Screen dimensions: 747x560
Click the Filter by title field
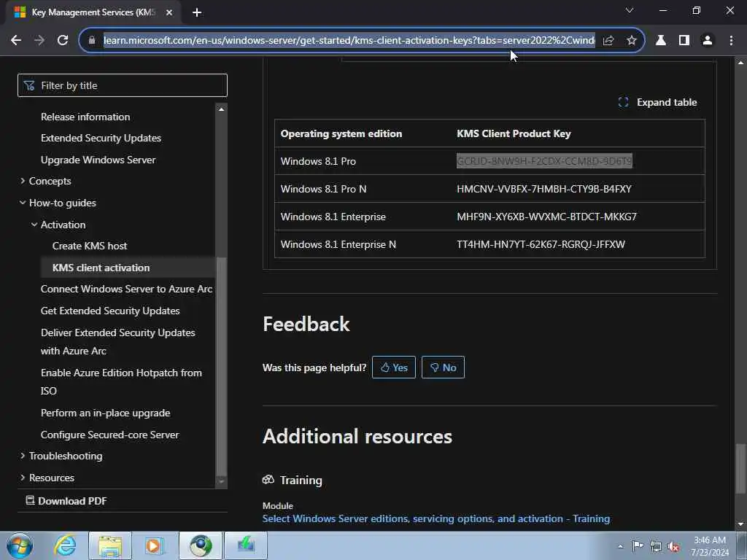[x=123, y=85]
